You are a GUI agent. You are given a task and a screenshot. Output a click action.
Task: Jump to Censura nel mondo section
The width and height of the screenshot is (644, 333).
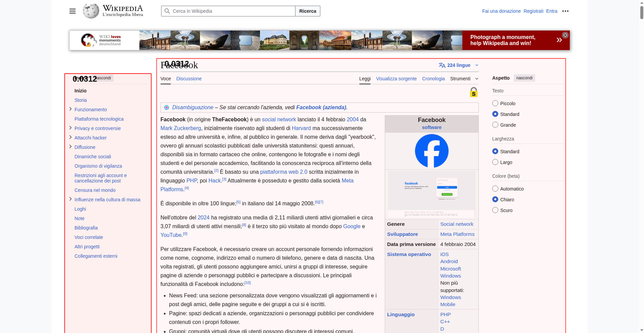click(x=95, y=190)
